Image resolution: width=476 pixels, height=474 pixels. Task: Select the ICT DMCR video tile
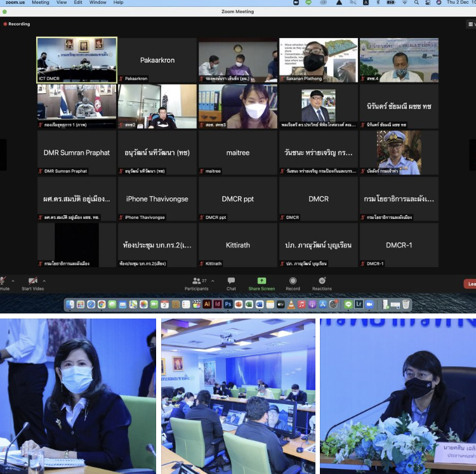coord(77,60)
